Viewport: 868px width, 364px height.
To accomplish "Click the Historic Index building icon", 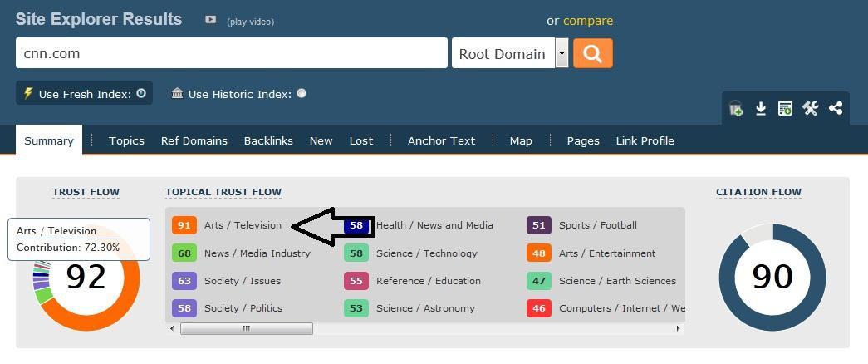I will (177, 93).
